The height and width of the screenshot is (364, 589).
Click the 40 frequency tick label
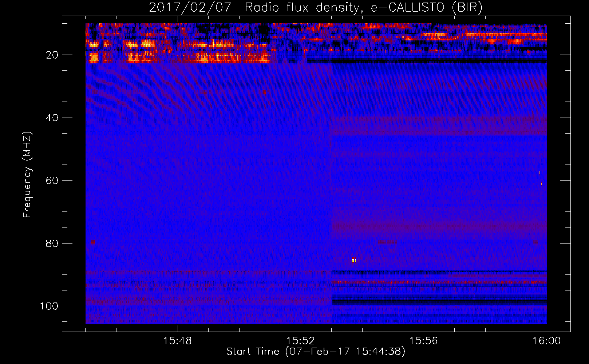click(x=52, y=118)
